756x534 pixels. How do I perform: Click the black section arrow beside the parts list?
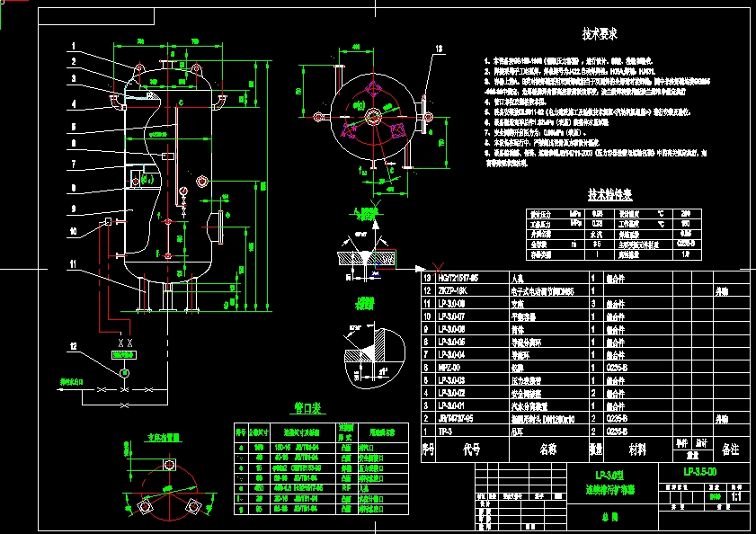coord(419,267)
